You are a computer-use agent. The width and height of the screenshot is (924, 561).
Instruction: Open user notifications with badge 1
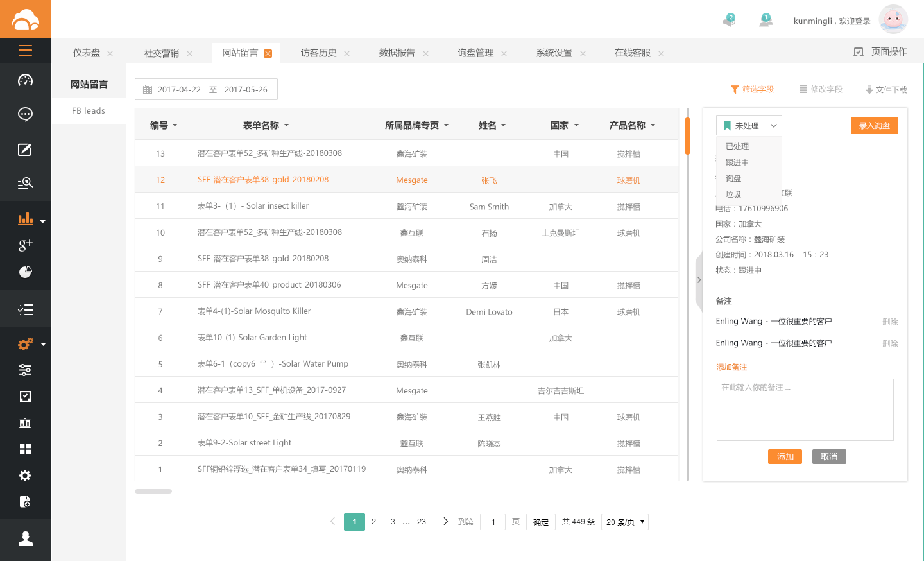[x=766, y=20]
